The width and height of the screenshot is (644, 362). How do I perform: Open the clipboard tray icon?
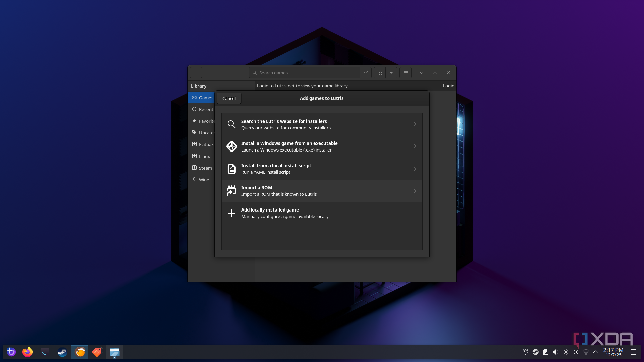pos(546,352)
